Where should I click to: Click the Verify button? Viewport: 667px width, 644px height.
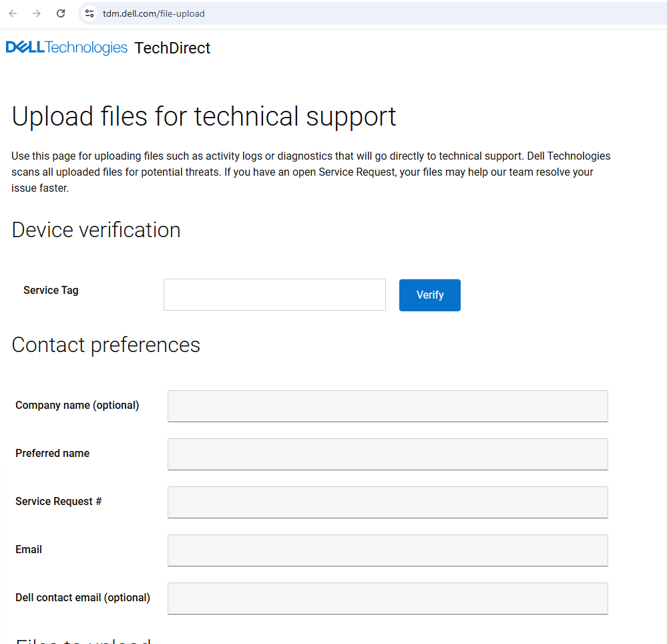point(429,295)
